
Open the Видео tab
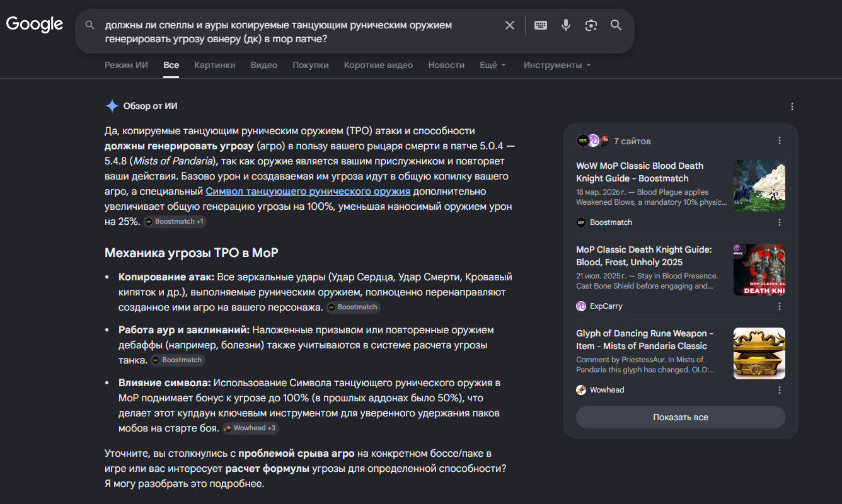point(264,65)
